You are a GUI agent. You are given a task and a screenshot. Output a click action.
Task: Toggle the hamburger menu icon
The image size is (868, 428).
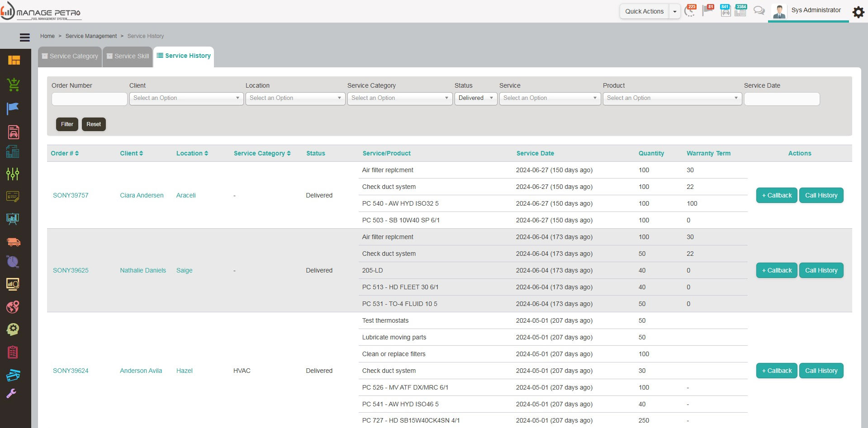coord(25,38)
